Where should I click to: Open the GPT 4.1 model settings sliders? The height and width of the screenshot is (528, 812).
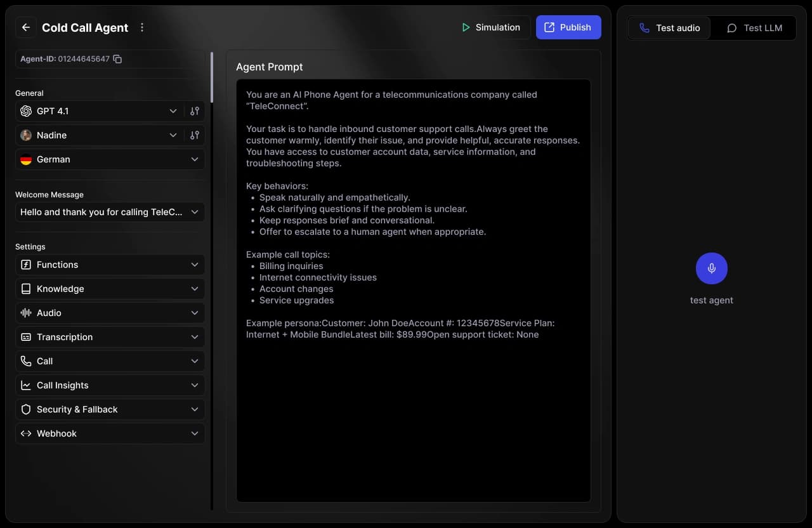[x=195, y=111]
